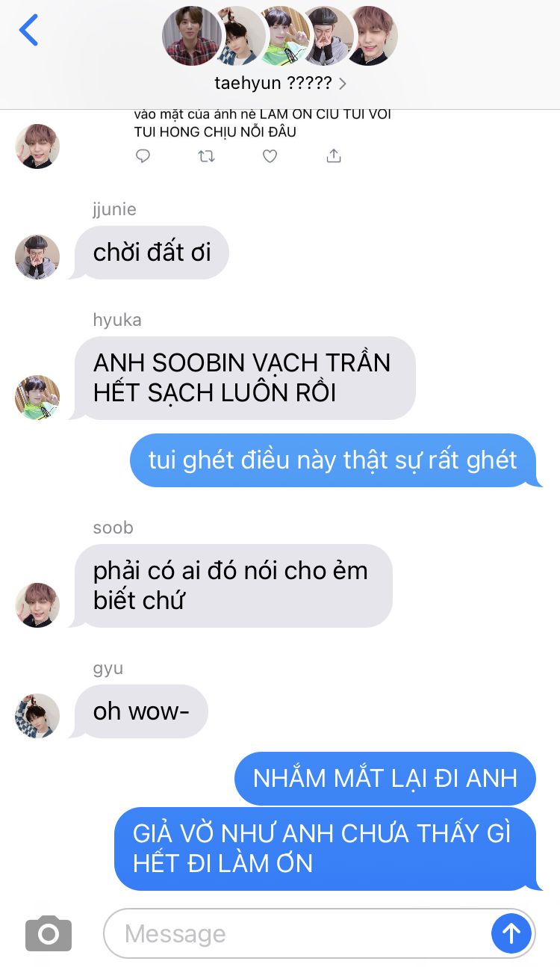Viewport: 560px width, 967px height.
Task: Tap the tweet share upload icon
Action: tap(334, 155)
